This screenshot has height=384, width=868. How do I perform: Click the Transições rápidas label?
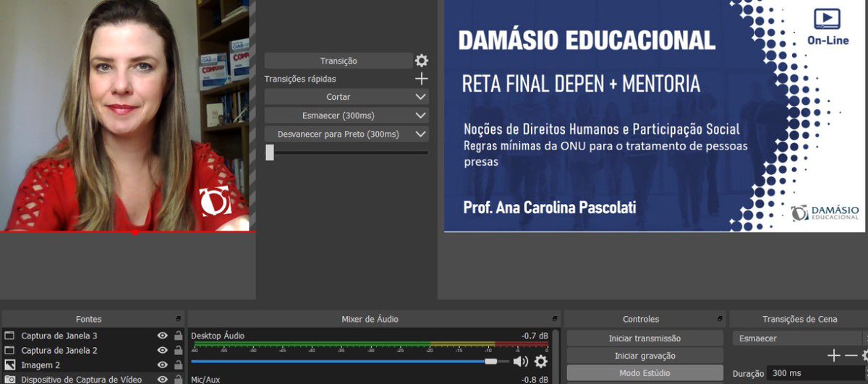pyautogui.click(x=300, y=79)
